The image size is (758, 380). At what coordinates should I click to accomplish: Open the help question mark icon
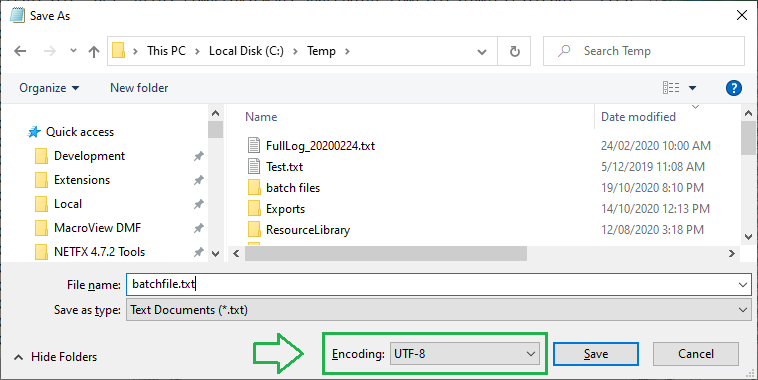pyautogui.click(x=733, y=88)
